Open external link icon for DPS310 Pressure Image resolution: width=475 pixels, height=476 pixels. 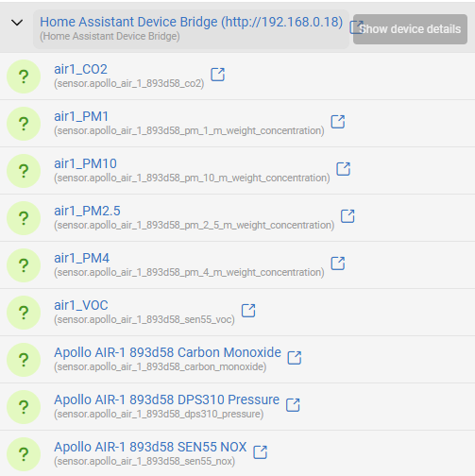293,405
